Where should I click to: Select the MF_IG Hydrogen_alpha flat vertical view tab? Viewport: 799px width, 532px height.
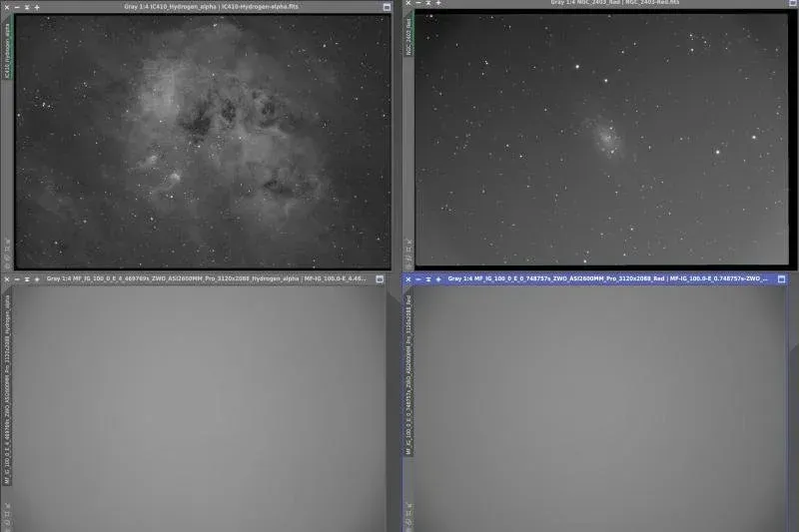coord(7,389)
